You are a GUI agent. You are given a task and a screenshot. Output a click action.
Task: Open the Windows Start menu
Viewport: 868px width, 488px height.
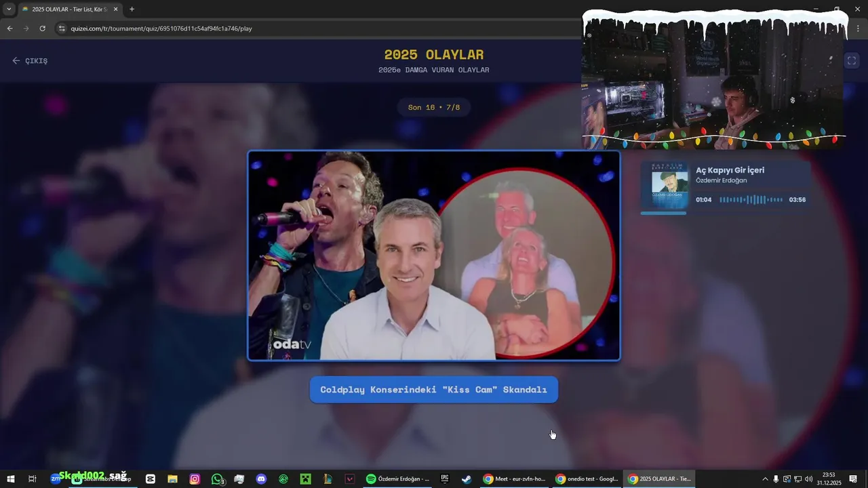coord(10,479)
